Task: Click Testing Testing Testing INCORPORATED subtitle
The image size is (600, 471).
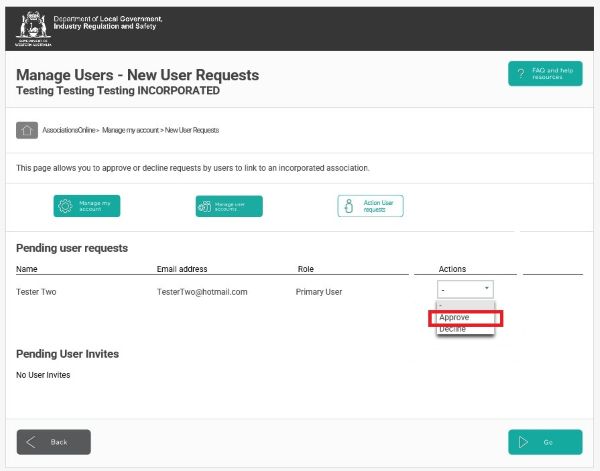Action: (118, 91)
